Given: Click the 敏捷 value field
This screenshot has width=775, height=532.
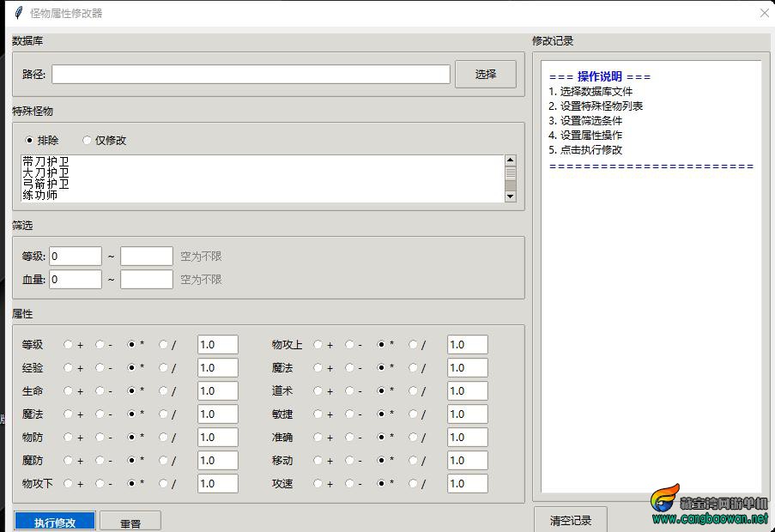Looking at the screenshot, I should [x=468, y=414].
